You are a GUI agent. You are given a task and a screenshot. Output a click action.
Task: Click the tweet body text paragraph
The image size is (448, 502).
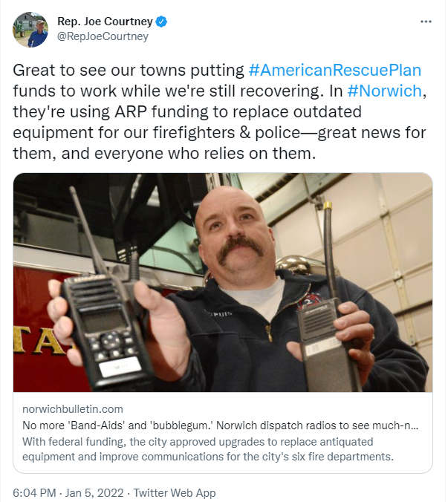[x=220, y=111]
